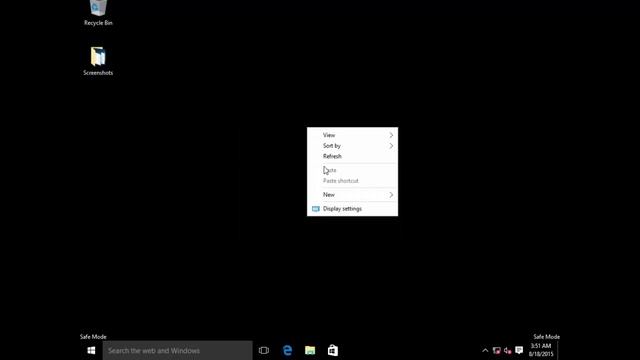Open the Windows Start button

pos(91,350)
